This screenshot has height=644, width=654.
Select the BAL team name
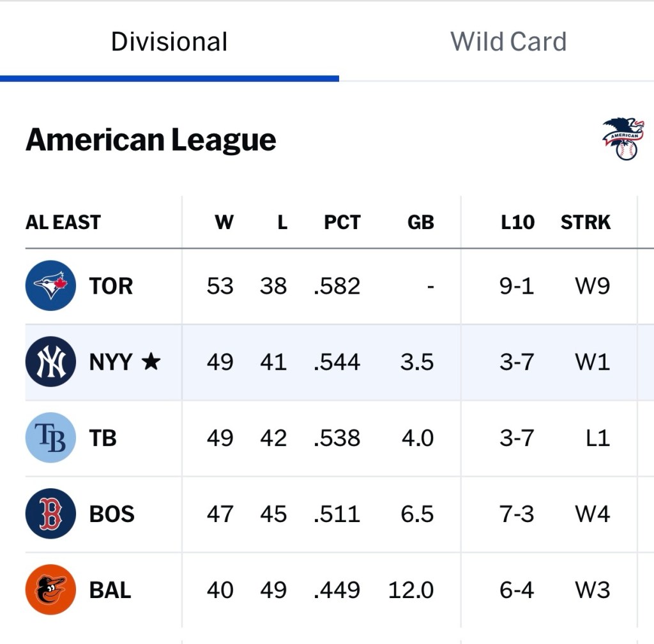(110, 590)
